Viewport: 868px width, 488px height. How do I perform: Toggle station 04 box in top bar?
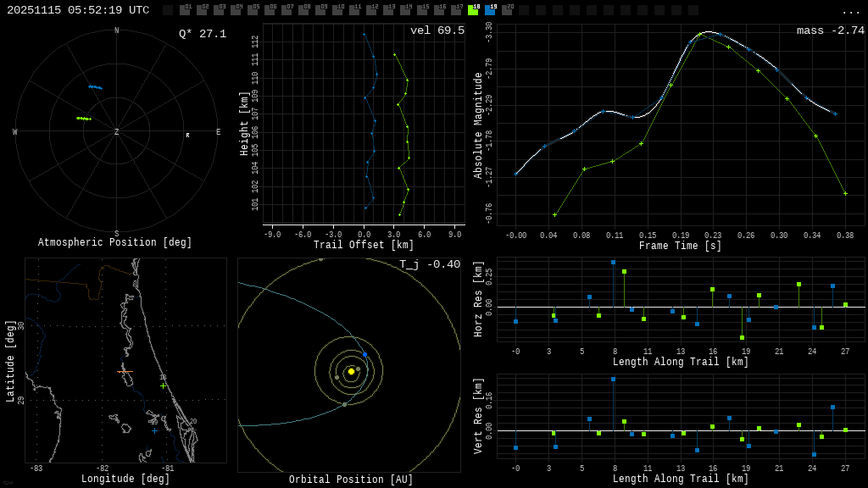(x=236, y=10)
